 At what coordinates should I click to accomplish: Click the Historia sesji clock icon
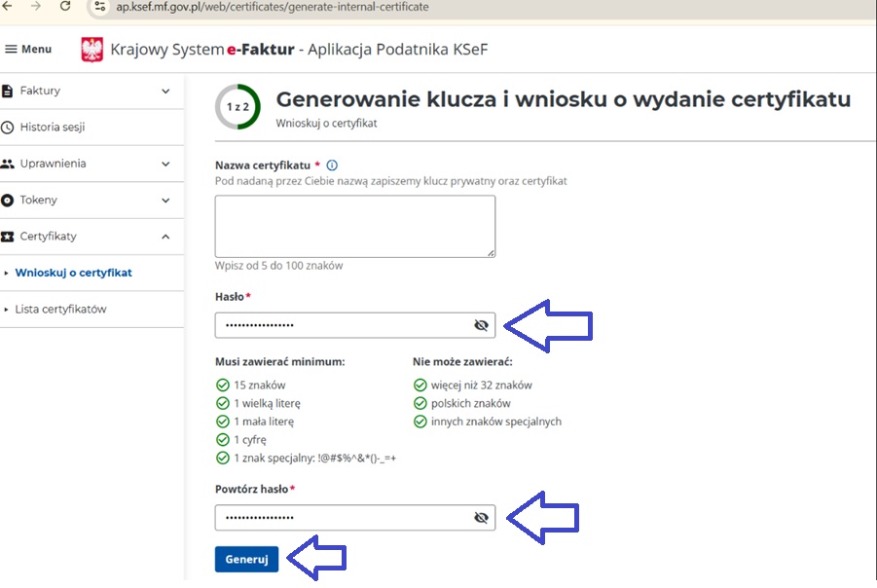point(9,128)
